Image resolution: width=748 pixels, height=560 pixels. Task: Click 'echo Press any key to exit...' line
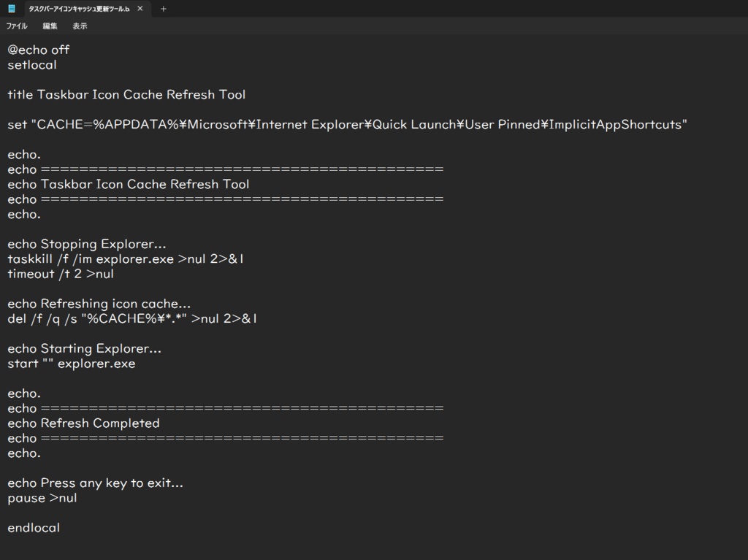click(96, 483)
